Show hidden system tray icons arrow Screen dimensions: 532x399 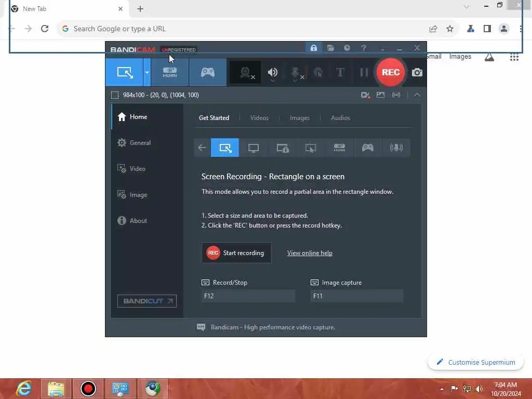coord(442,389)
